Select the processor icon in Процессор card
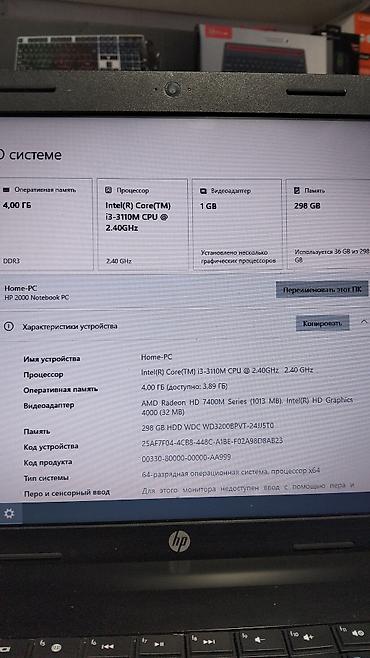This screenshot has width=370, height=658. (x=108, y=190)
